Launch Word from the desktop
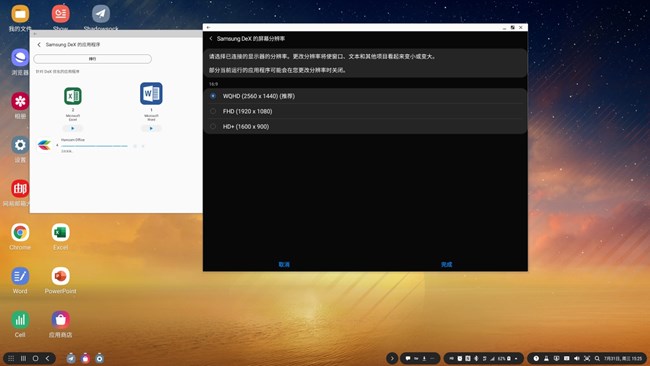Viewport: 650px width, 366px height. coord(20,276)
